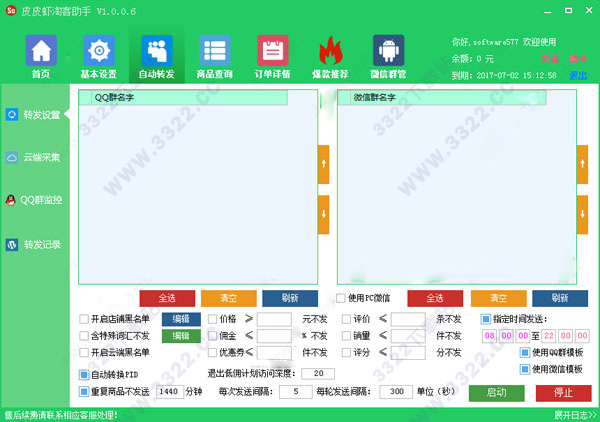Switch to QQ群监控 side tab
This screenshot has height=422, width=600.
41,200
